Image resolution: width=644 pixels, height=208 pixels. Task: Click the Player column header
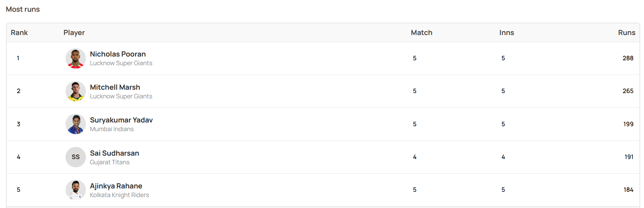tap(74, 33)
